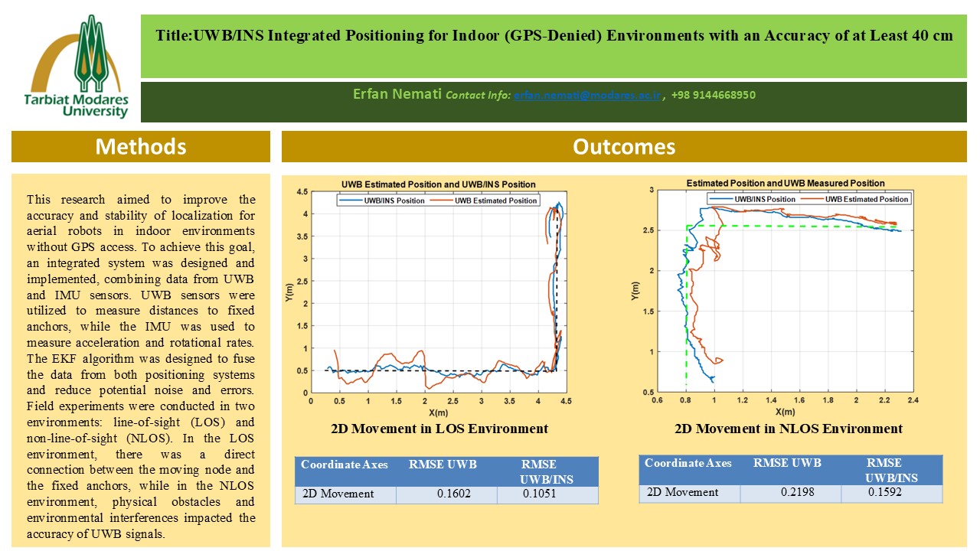The image size is (980, 551).
Task: Select the 0.1051 RMSE UWB/INS cell
Action: pyautogui.click(x=547, y=494)
